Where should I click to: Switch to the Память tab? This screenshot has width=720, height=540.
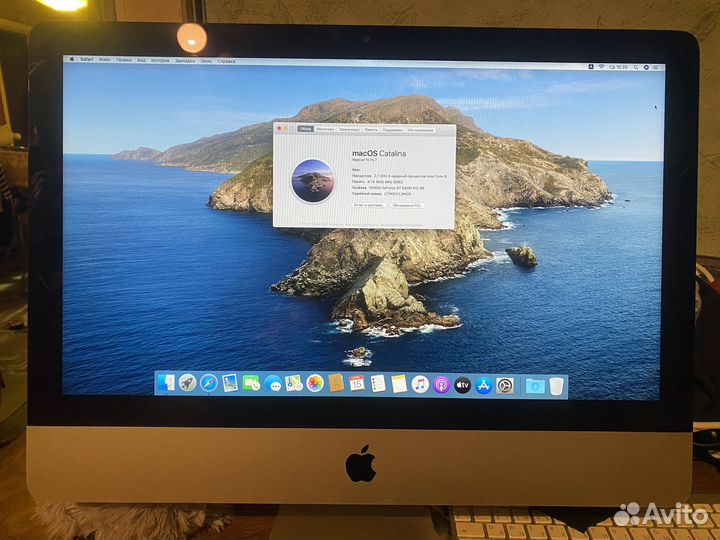371,130
